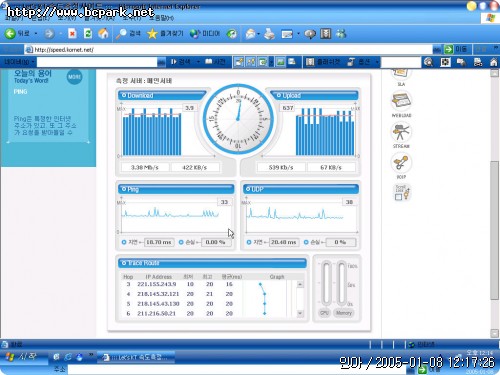500x375 pixels.
Task: Click the 옵션 options button on Naver toolbar
Action: [x=359, y=62]
